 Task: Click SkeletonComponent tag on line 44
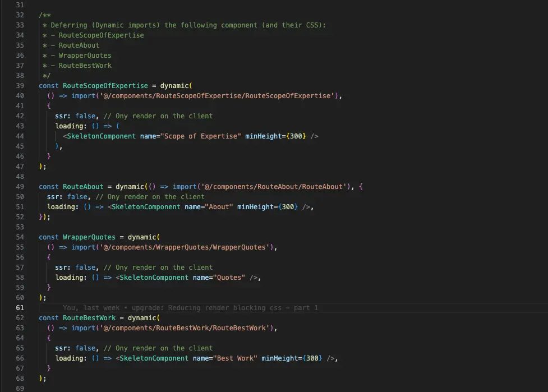(101, 136)
